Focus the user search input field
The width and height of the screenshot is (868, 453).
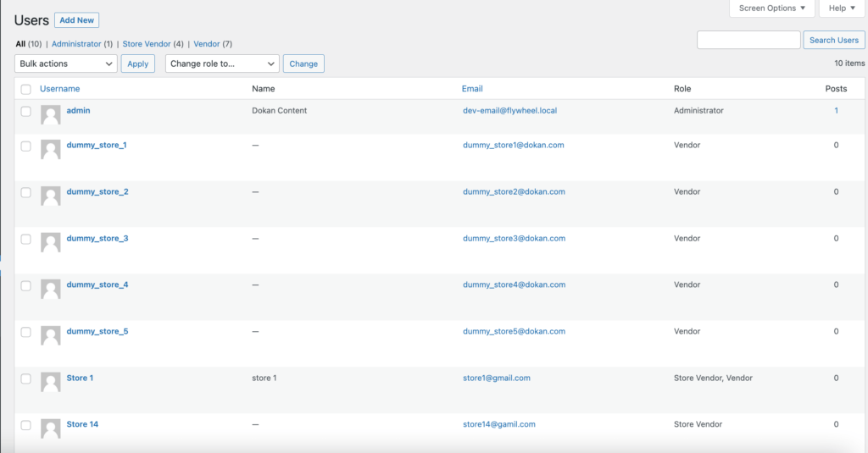coord(748,40)
